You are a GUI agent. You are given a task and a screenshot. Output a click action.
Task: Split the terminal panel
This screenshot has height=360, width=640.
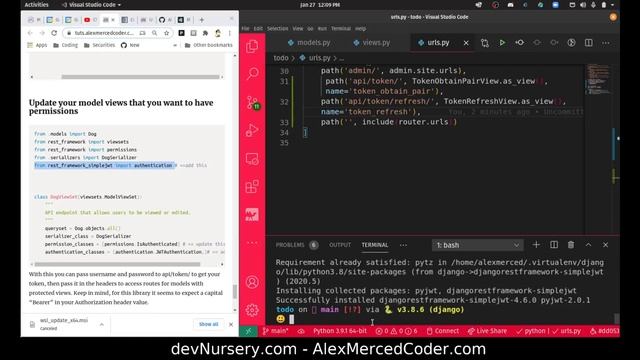coord(553,244)
